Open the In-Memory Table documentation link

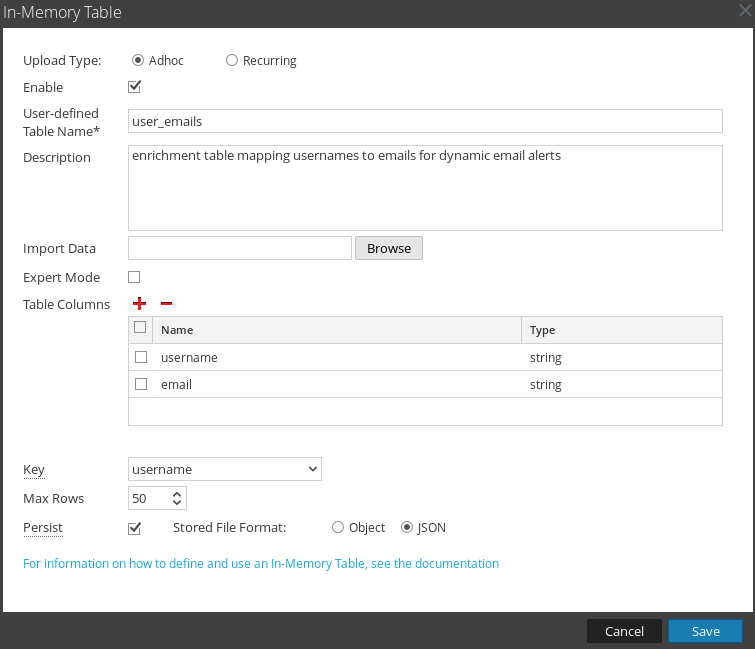tap(260, 563)
